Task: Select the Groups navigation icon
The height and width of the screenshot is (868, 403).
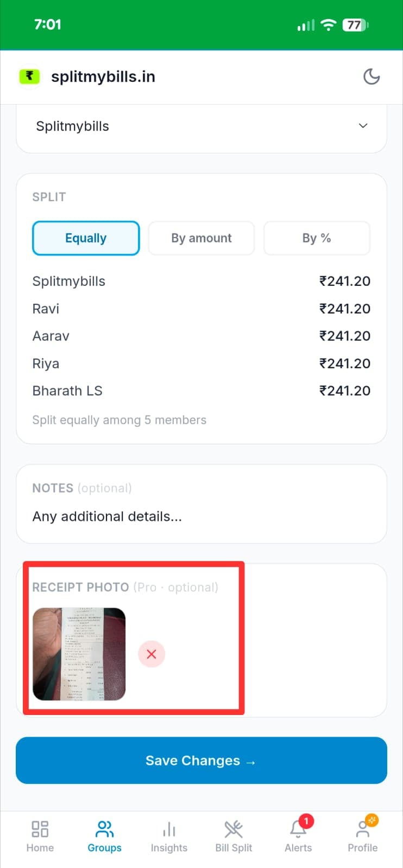Action: pyautogui.click(x=104, y=828)
